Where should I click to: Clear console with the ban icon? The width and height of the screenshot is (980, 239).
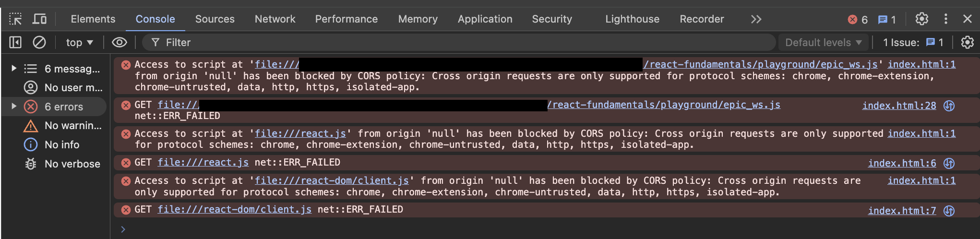[39, 43]
